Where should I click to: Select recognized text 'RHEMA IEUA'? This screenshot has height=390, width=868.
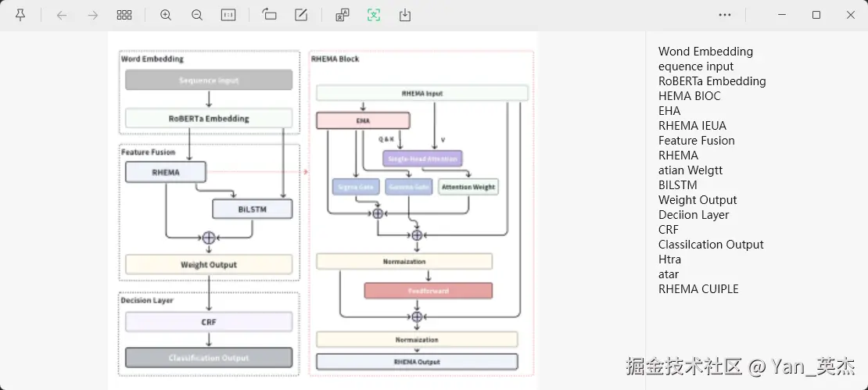pyautogui.click(x=692, y=126)
